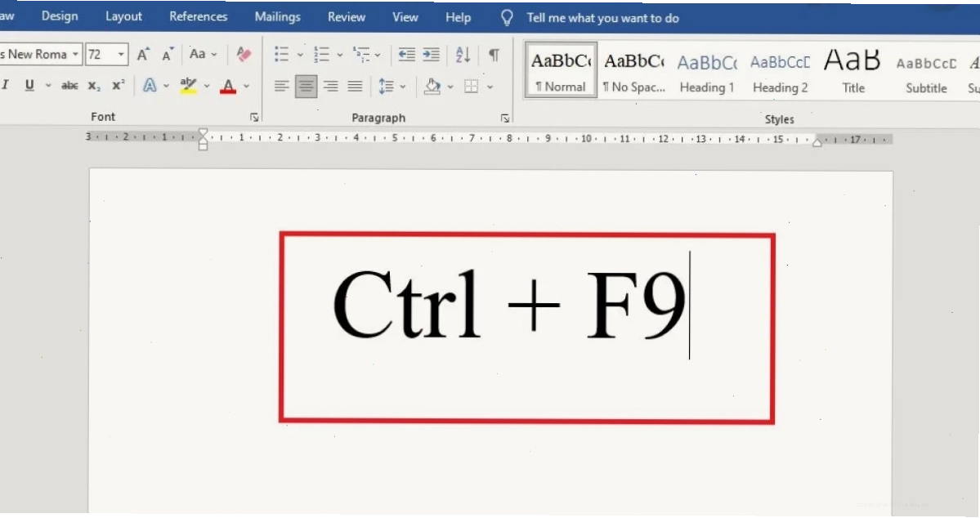Image resolution: width=980 pixels, height=518 pixels.
Task: Apply the Borders icon
Action: (472, 87)
